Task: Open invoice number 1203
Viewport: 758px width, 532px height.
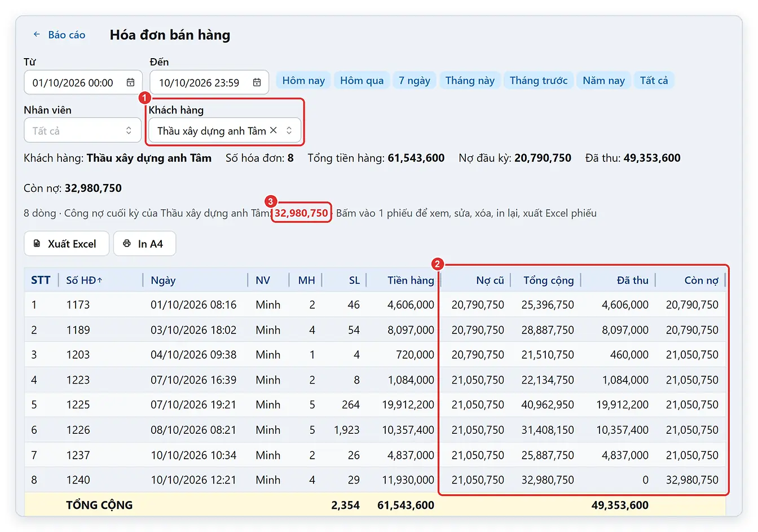Action: (78, 354)
